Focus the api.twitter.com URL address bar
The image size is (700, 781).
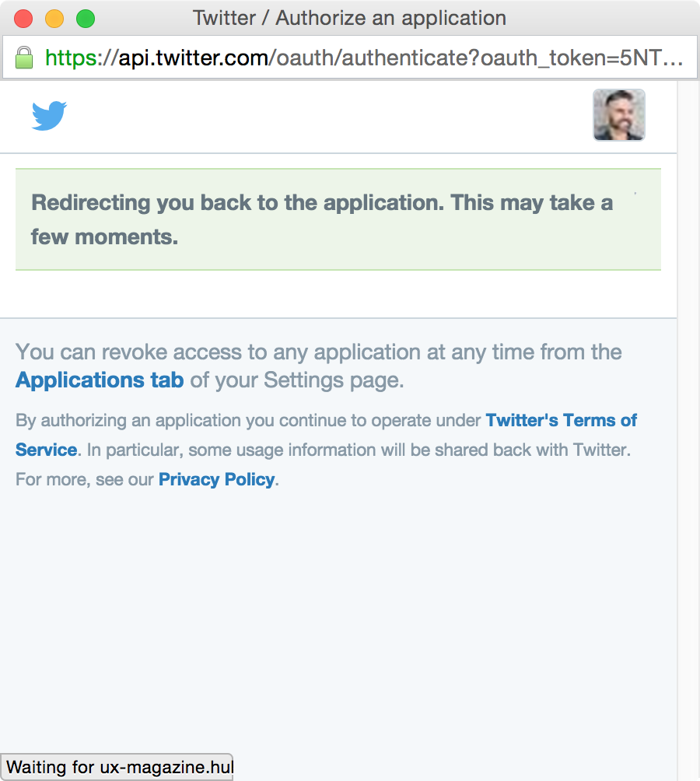tap(349, 58)
